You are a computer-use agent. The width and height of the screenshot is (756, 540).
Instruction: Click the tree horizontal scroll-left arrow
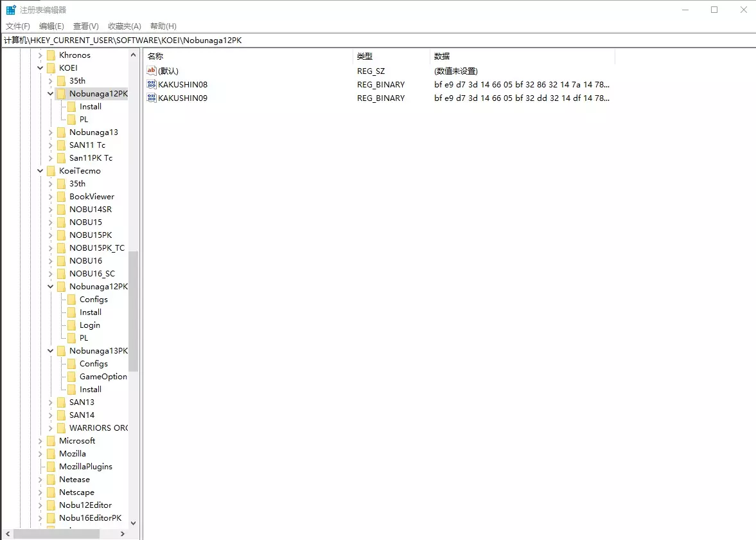[8, 534]
